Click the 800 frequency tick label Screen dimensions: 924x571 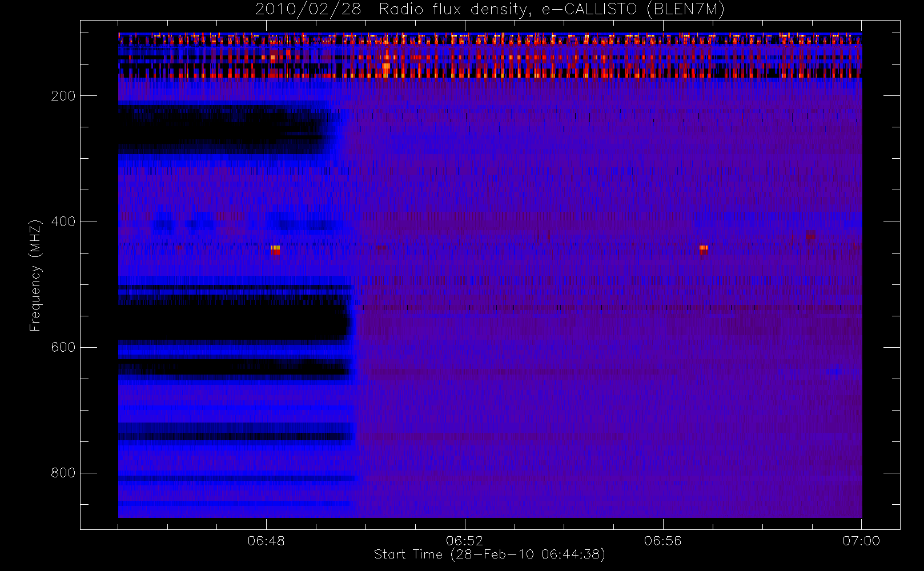pyautogui.click(x=63, y=473)
